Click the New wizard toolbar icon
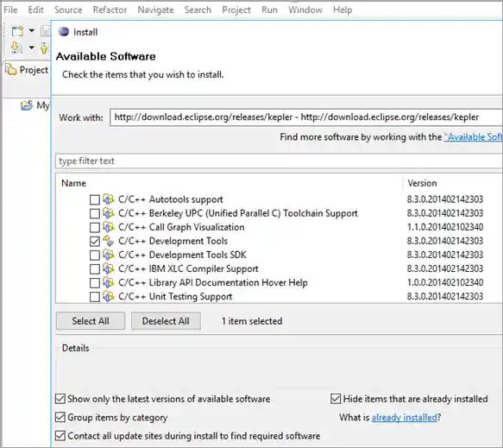Viewport: 503px width, 448px height. 17,31
